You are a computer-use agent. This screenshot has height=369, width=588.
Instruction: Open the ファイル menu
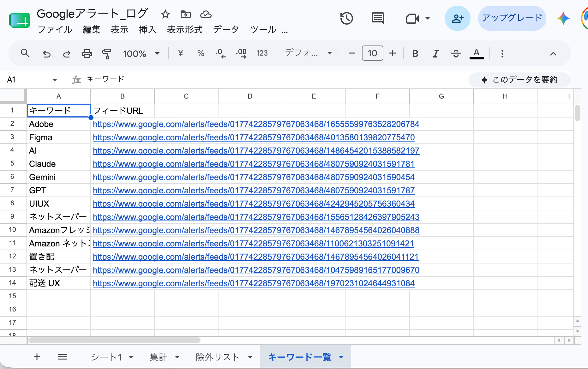[55, 30]
